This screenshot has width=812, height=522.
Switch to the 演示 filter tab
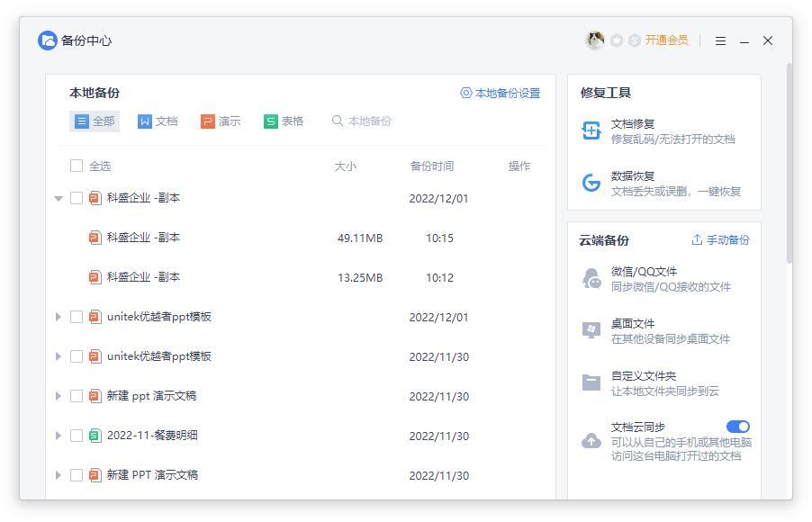[x=221, y=121]
